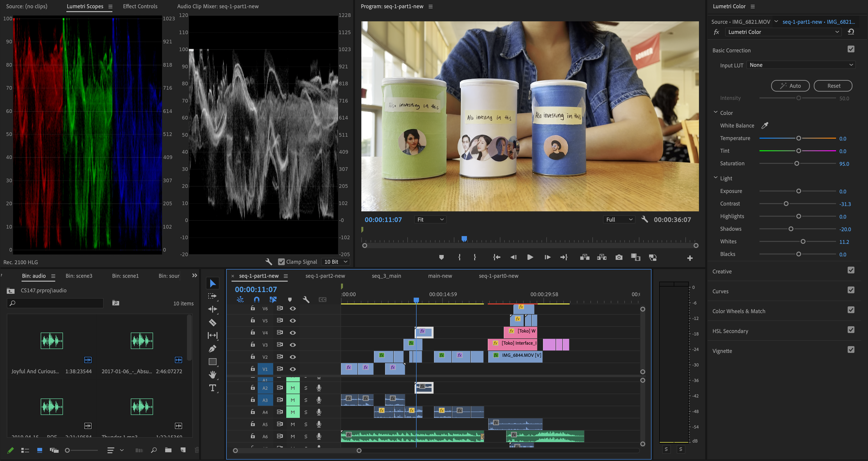The width and height of the screenshot is (868, 461).
Task: Toggle the Clamp Signal checkbox
Action: pyautogui.click(x=281, y=262)
